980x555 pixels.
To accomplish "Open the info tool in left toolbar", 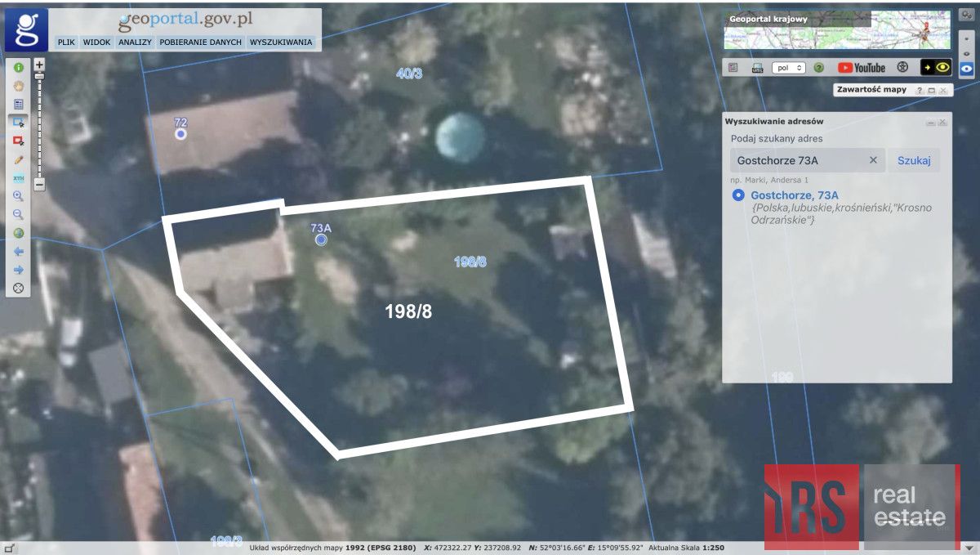I will coord(18,68).
